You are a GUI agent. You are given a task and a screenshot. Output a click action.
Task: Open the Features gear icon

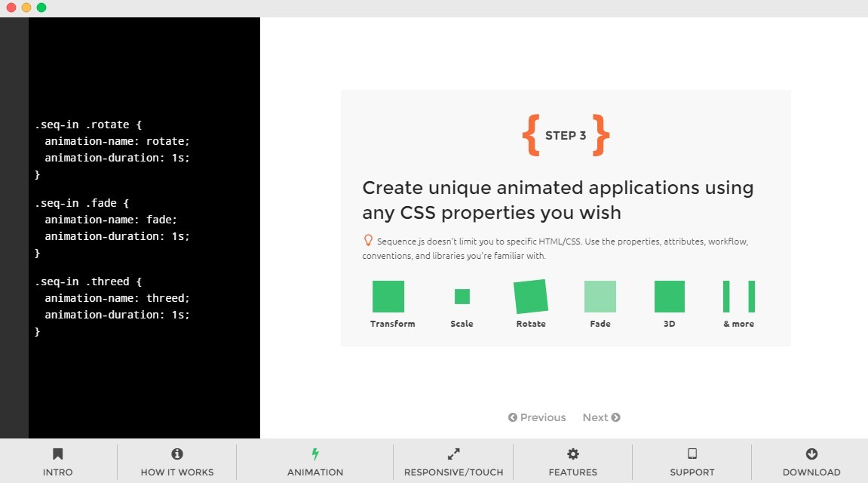click(x=573, y=454)
